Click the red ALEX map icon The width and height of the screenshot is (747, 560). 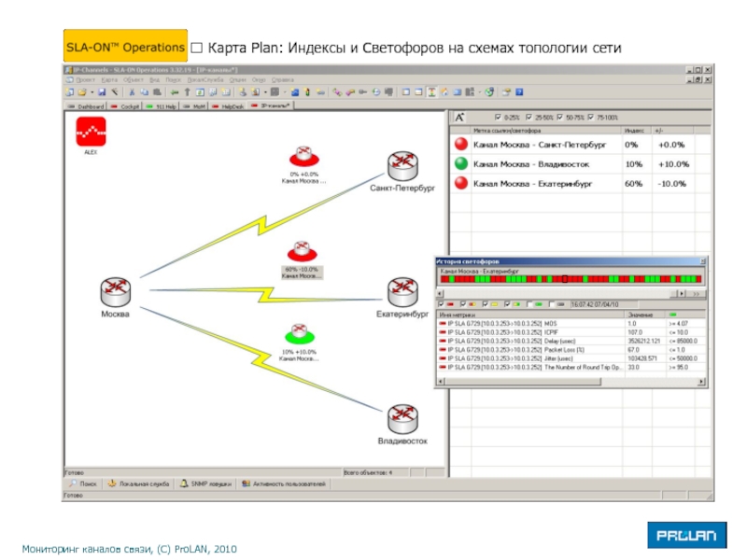[x=91, y=132]
